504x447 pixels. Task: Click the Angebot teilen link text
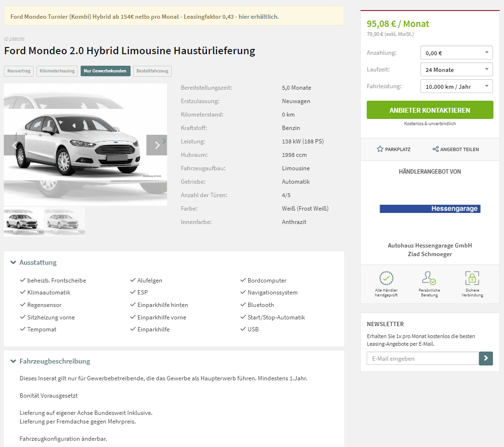pyautogui.click(x=459, y=149)
